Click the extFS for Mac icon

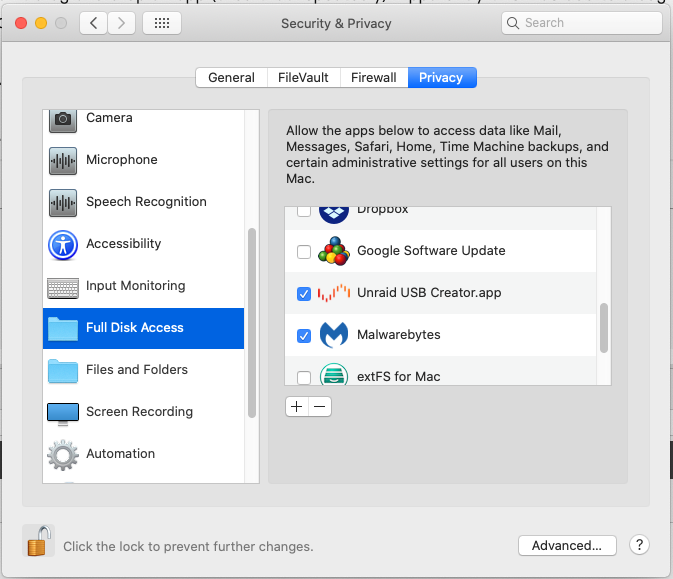(x=333, y=374)
